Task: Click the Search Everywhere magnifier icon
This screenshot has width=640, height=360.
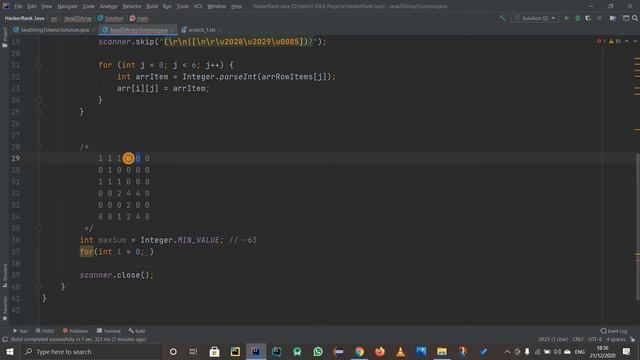Action: [x=635, y=18]
